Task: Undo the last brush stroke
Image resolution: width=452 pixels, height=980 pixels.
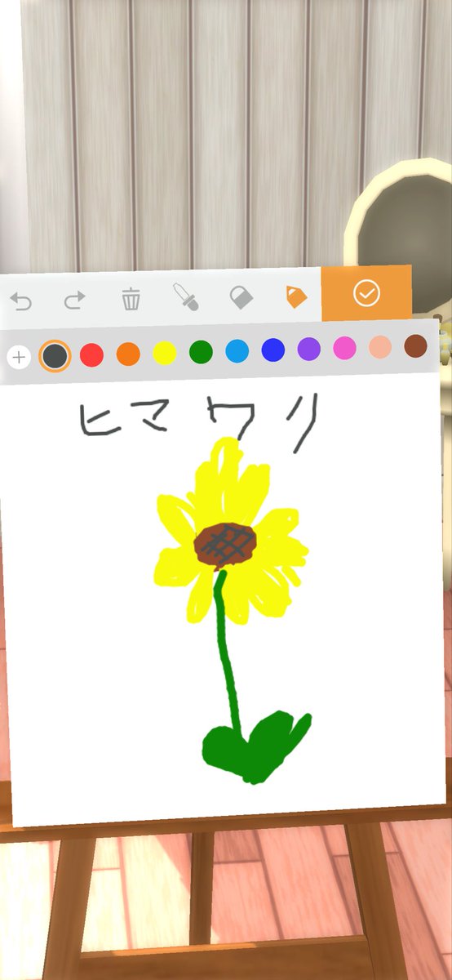Action: tap(20, 301)
